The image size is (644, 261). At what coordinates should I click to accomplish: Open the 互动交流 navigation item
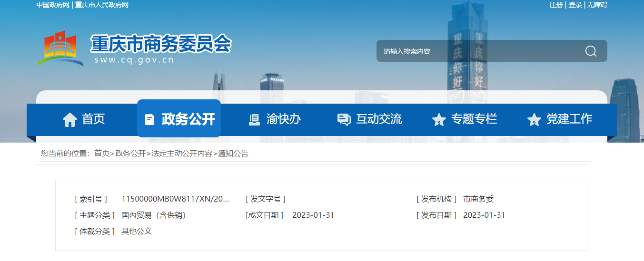[x=379, y=119]
